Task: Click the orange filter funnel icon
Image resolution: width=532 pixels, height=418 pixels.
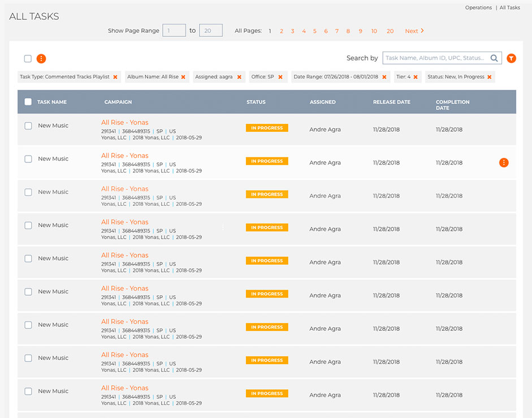Action: coord(511,58)
